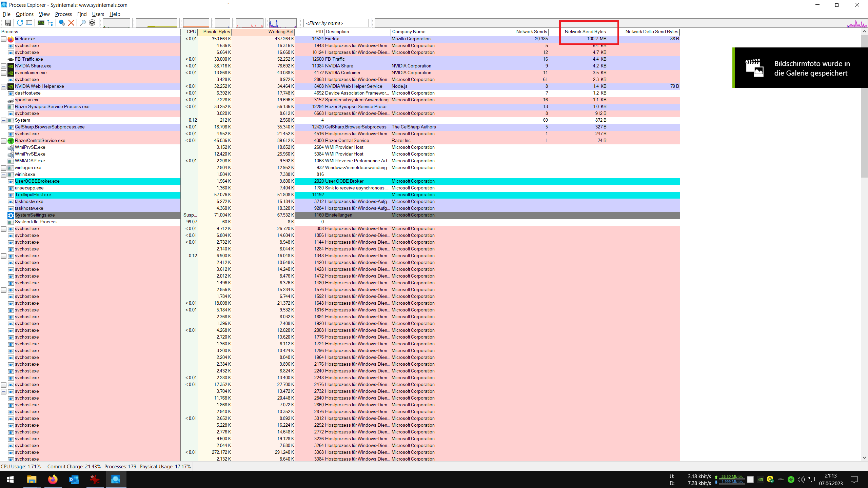Open the Process menu
Image resolution: width=868 pixels, height=488 pixels.
pyautogui.click(x=63, y=14)
